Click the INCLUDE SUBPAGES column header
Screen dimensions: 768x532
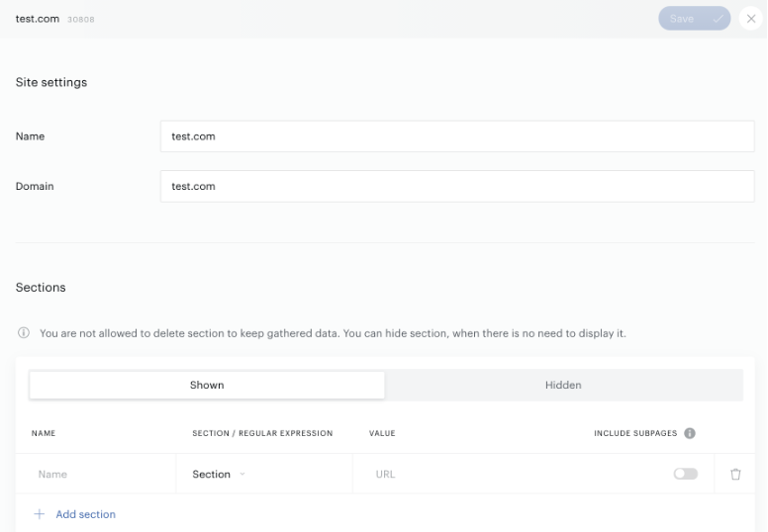tap(635, 433)
